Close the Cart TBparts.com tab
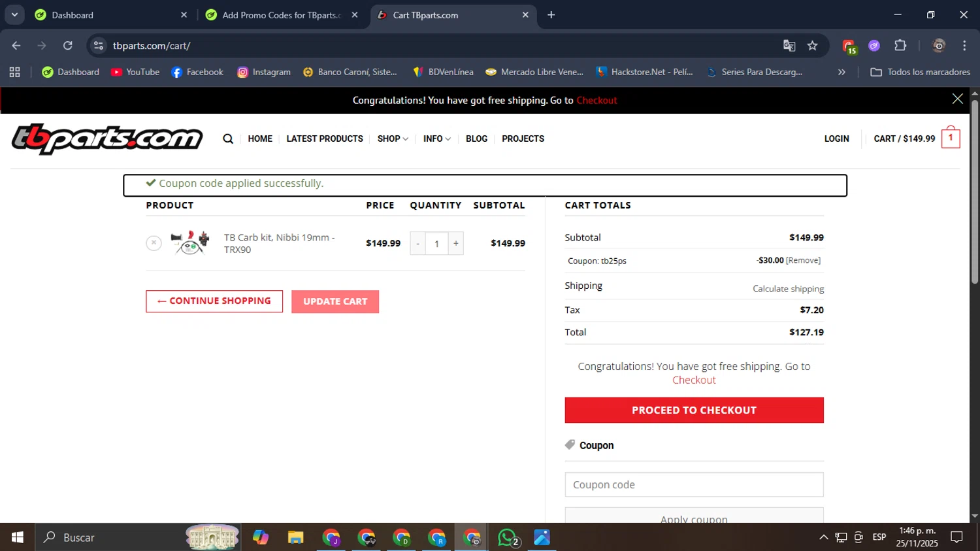This screenshot has width=980, height=551. [x=525, y=14]
